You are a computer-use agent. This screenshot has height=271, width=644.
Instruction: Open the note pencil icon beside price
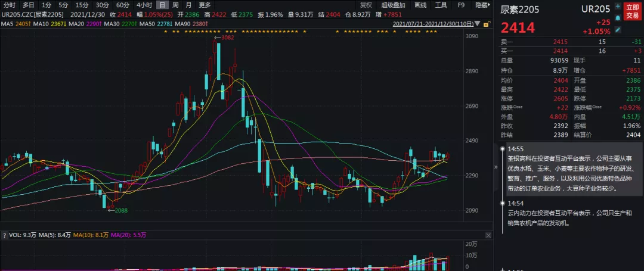617,30
